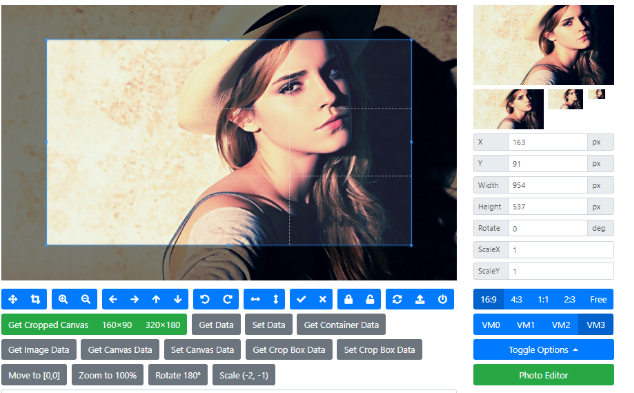
Task: Click the small crop preview thumbnail
Action: point(566,99)
